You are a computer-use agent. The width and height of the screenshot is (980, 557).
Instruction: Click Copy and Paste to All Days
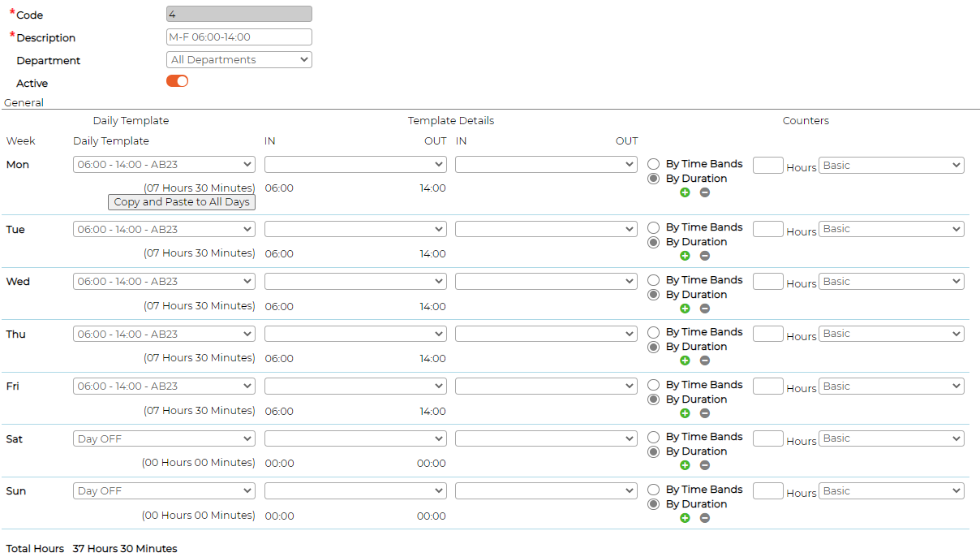(182, 202)
